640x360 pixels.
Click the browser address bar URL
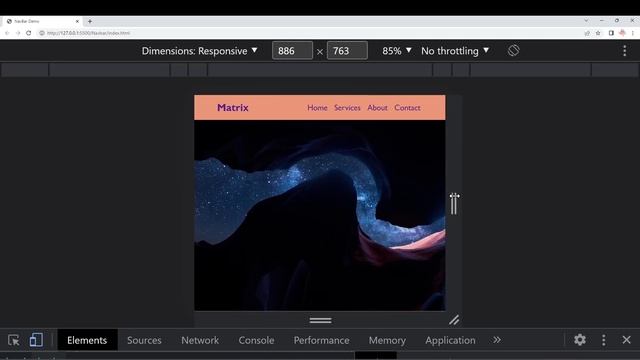[89, 33]
